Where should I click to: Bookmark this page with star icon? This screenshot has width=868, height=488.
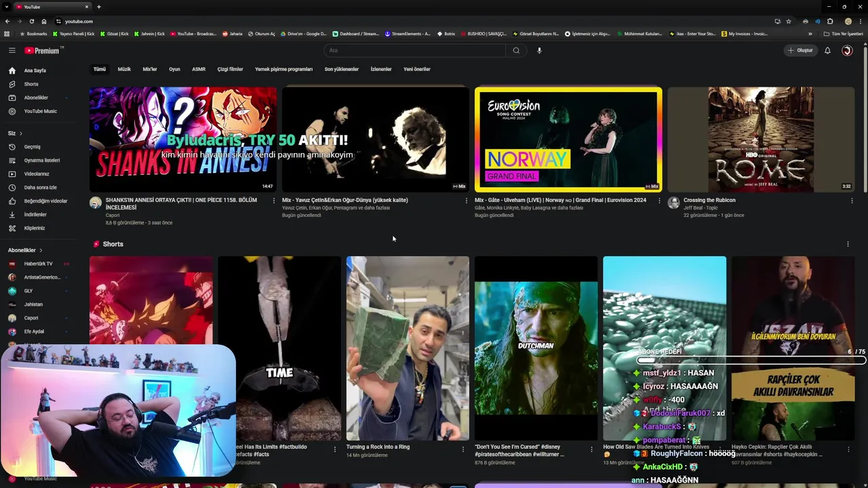(x=789, y=21)
